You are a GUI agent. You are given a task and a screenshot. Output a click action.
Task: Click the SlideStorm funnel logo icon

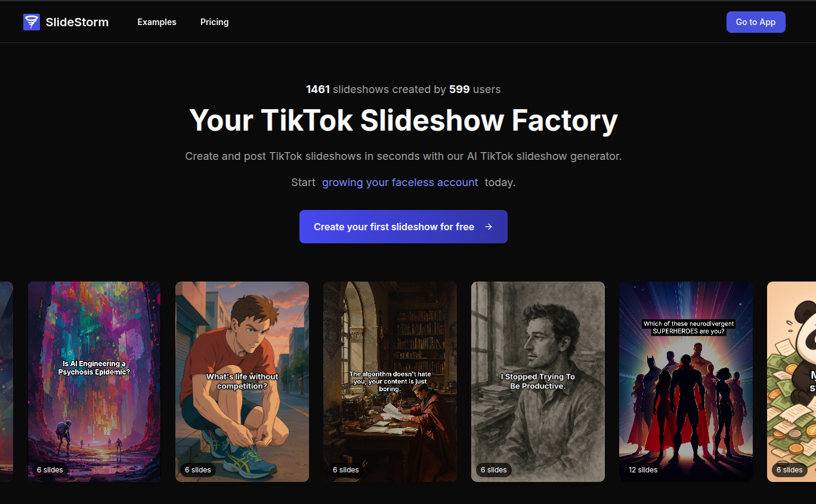coord(31,21)
